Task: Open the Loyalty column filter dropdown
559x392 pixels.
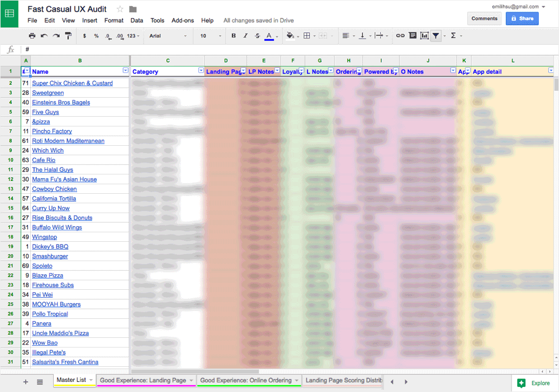Action: coord(301,70)
